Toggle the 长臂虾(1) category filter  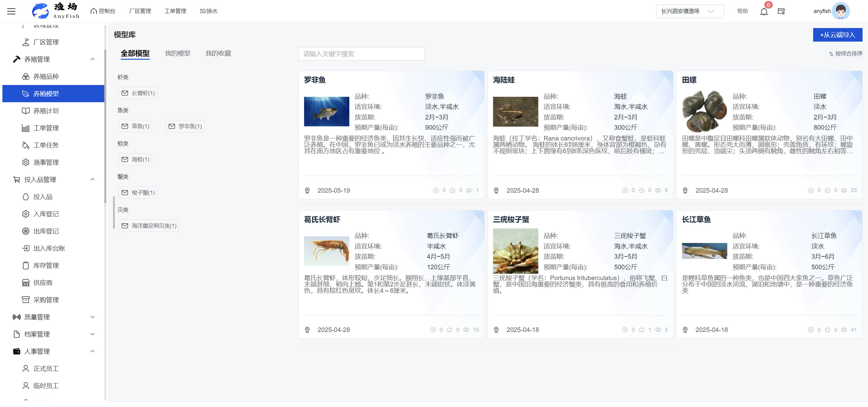[138, 93]
